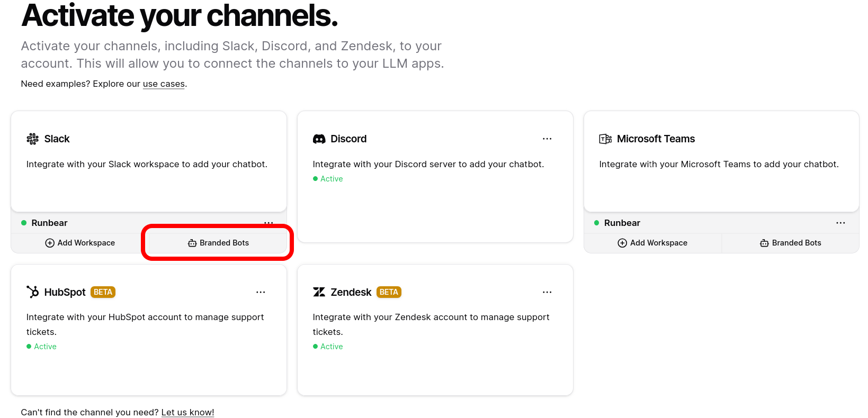Click the Active status on Discord card
This screenshot has width=868, height=418.
[328, 179]
